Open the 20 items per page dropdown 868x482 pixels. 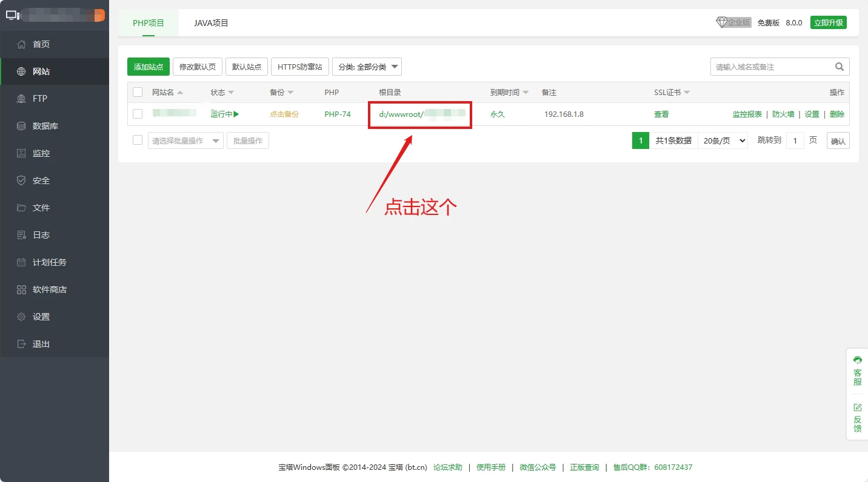coord(723,140)
